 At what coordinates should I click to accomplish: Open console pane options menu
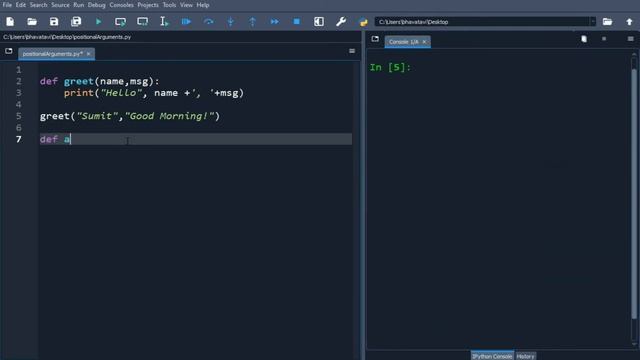[631, 39]
